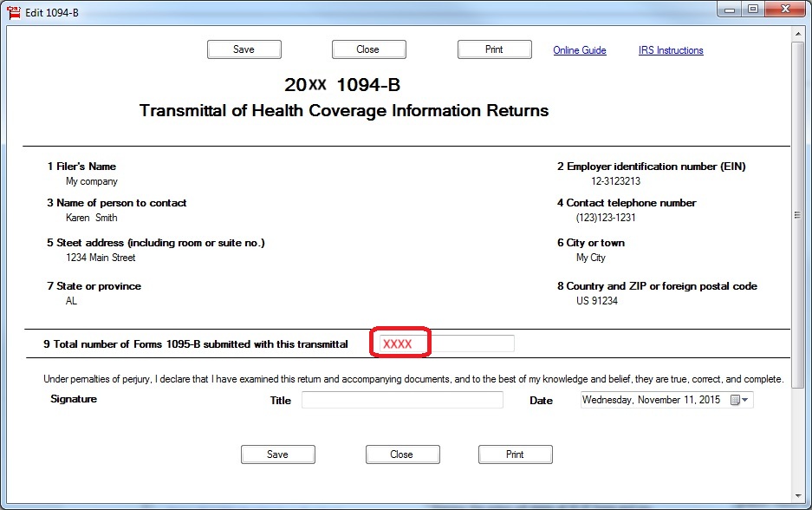Focus the Title text box
Screen dimensions: 812x510
pos(402,400)
